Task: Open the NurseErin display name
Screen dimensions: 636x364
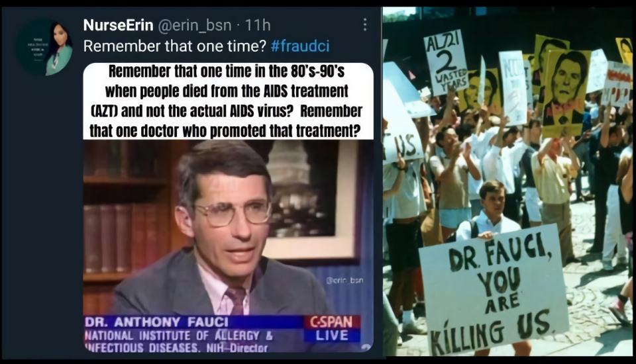Action: tap(119, 25)
